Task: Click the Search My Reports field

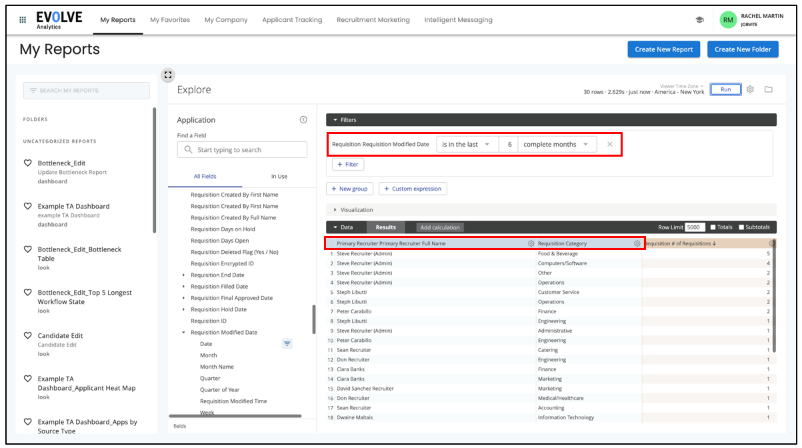Action: pos(86,91)
